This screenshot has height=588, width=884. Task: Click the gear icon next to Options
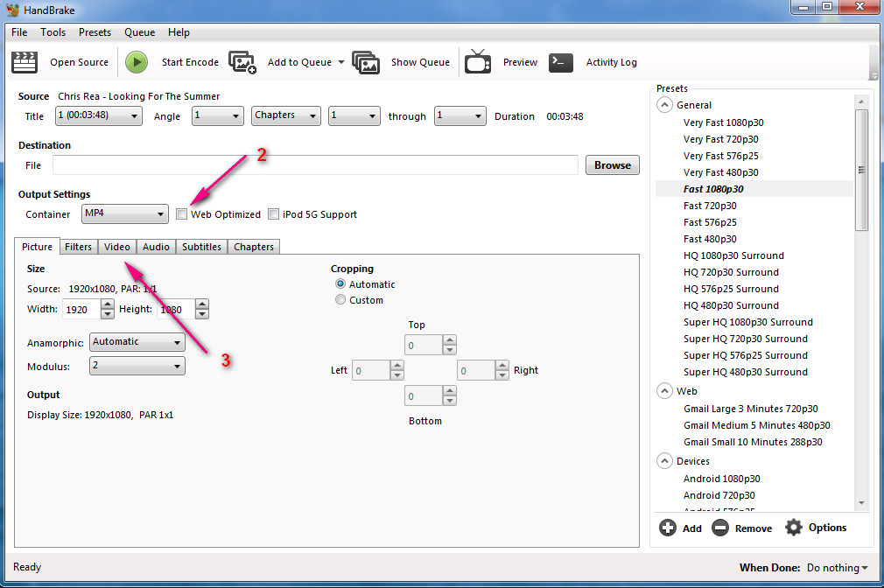794,528
